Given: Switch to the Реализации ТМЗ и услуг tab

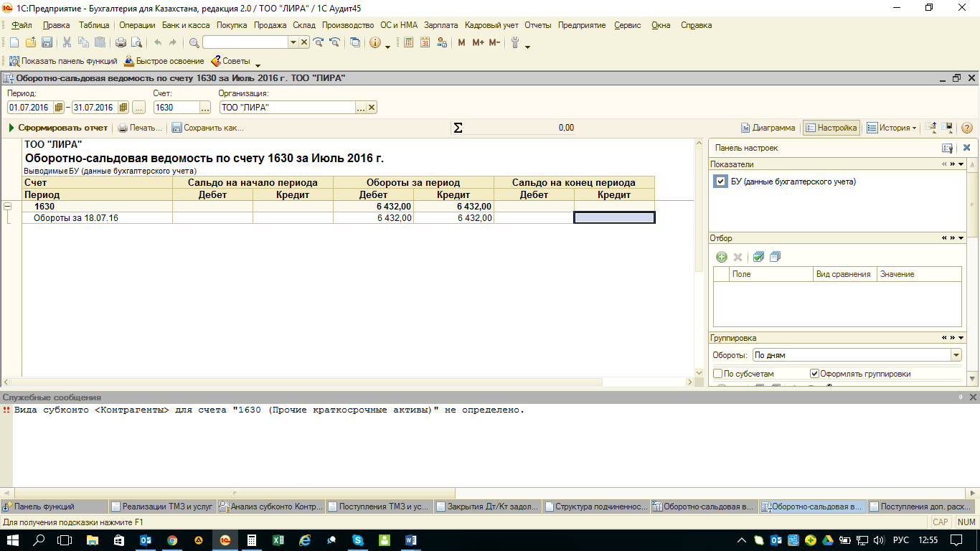Looking at the screenshot, I should click(163, 506).
